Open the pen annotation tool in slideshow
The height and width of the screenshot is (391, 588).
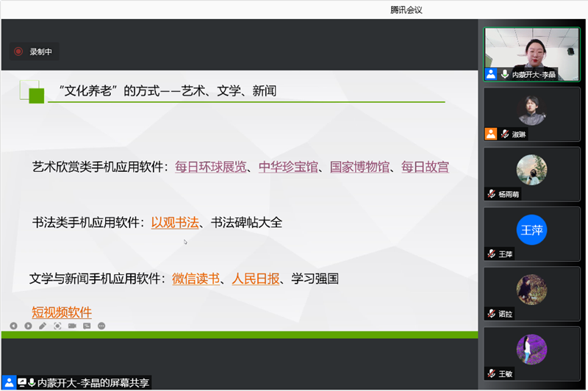[x=43, y=326]
